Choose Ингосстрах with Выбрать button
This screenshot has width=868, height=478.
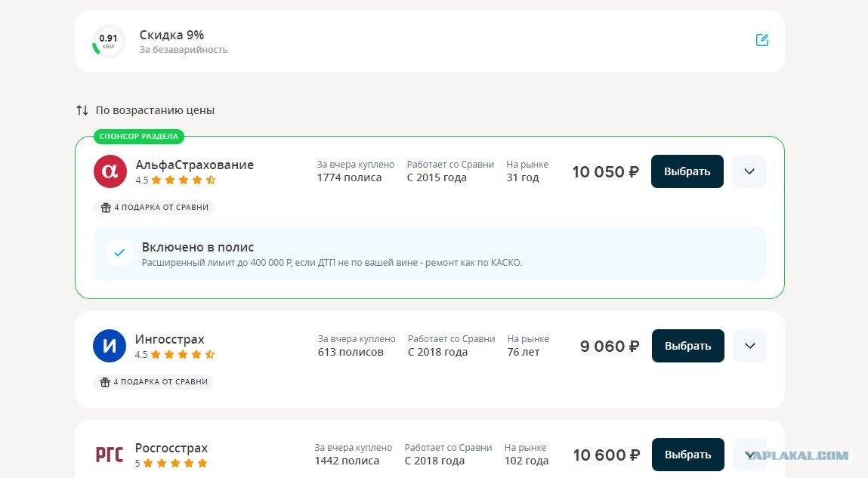pos(687,346)
